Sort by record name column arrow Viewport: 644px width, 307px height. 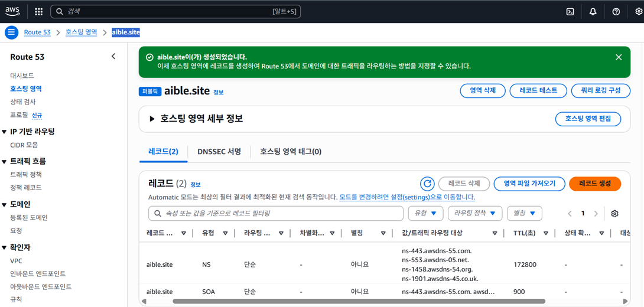[x=184, y=233]
